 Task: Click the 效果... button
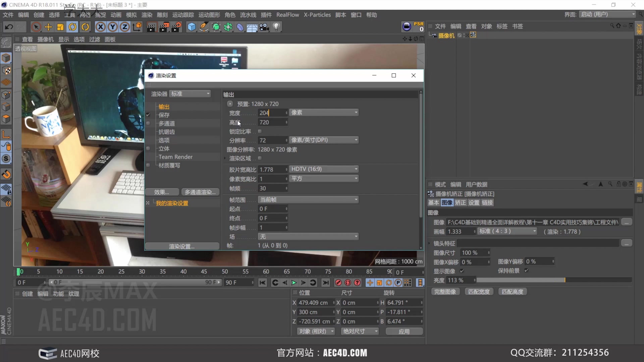pos(162,192)
